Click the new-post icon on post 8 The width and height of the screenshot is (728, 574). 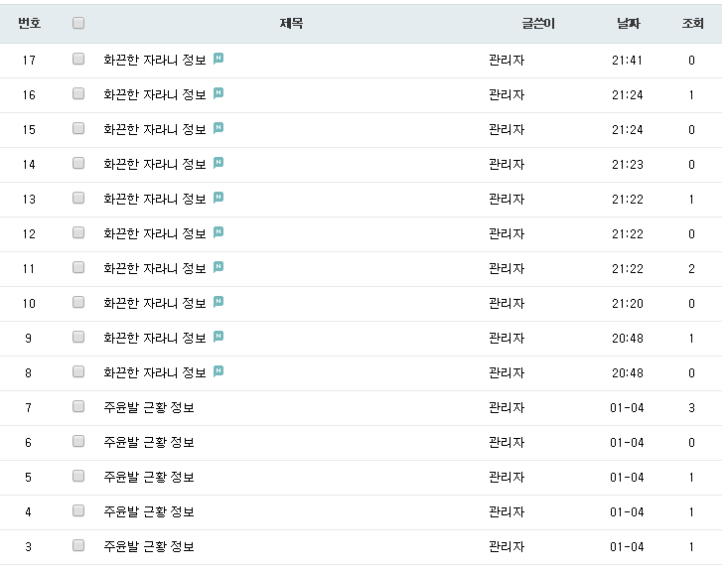point(218,371)
